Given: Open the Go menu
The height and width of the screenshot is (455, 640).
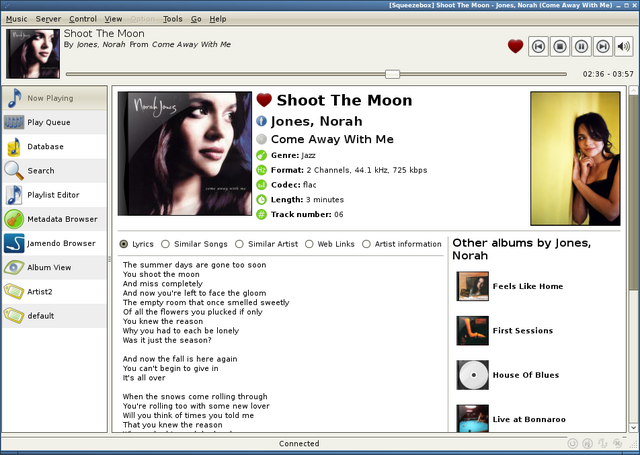Looking at the screenshot, I should click(x=196, y=19).
